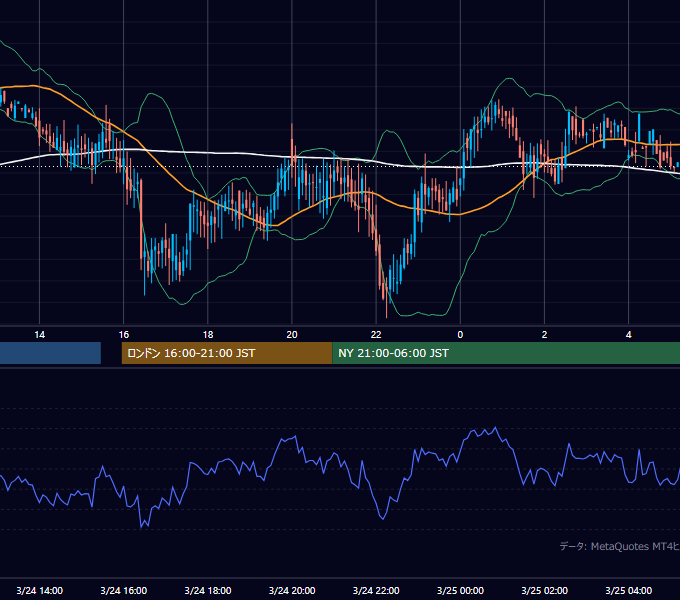The height and width of the screenshot is (600, 680).
Task: Click the hour label 18 on chart axis
Action: [208, 335]
